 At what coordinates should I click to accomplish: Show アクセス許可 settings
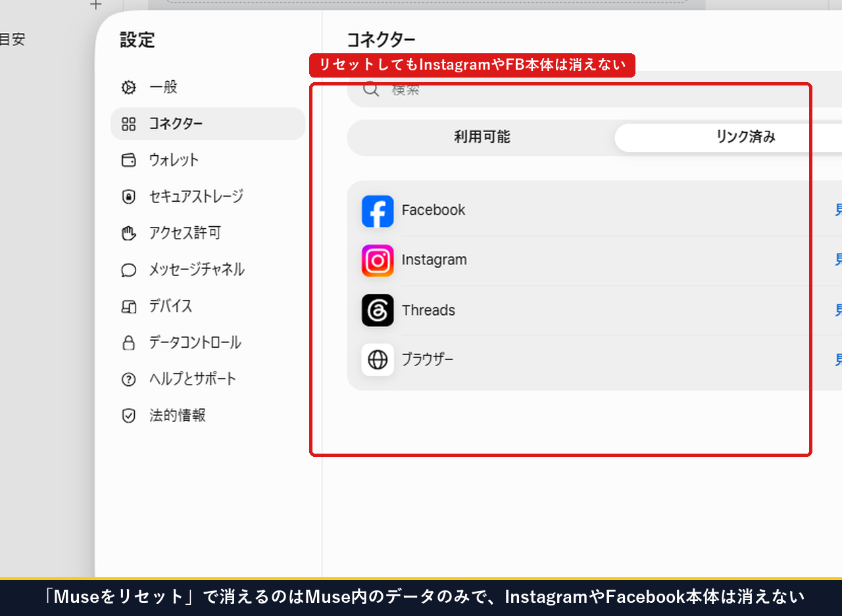(x=208, y=233)
